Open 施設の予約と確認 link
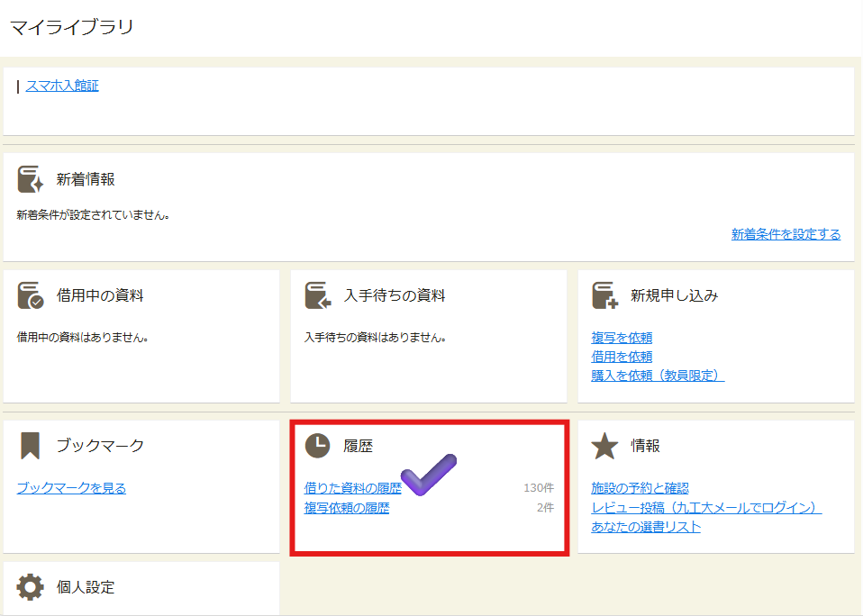Viewport: 863px width, 616px height. pos(640,488)
